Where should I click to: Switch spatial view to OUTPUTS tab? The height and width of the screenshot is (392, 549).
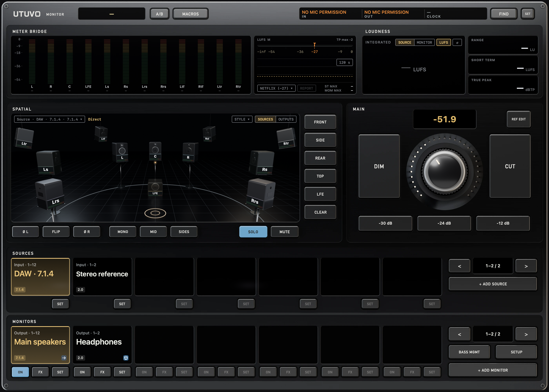pyautogui.click(x=286, y=119)
